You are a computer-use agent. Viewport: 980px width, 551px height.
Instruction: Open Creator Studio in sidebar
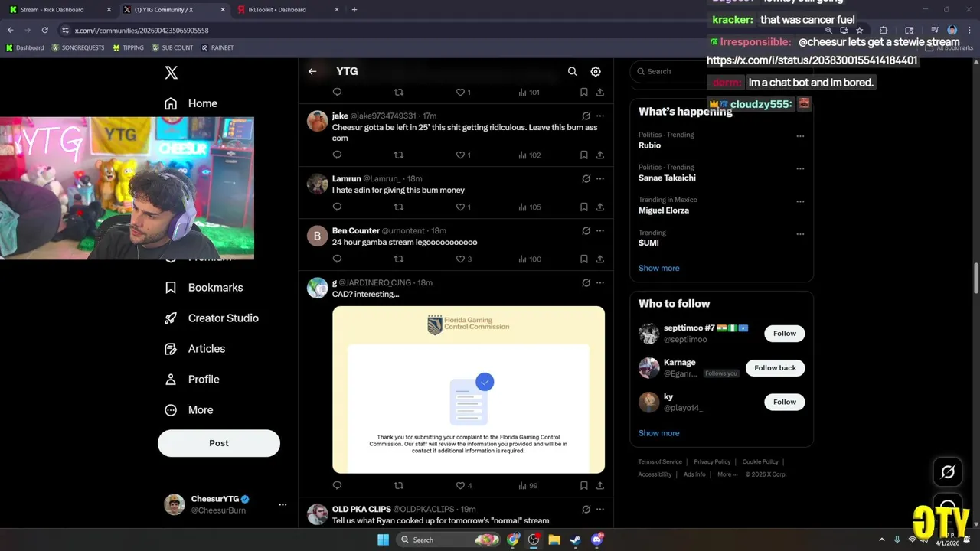click(211, 318)
